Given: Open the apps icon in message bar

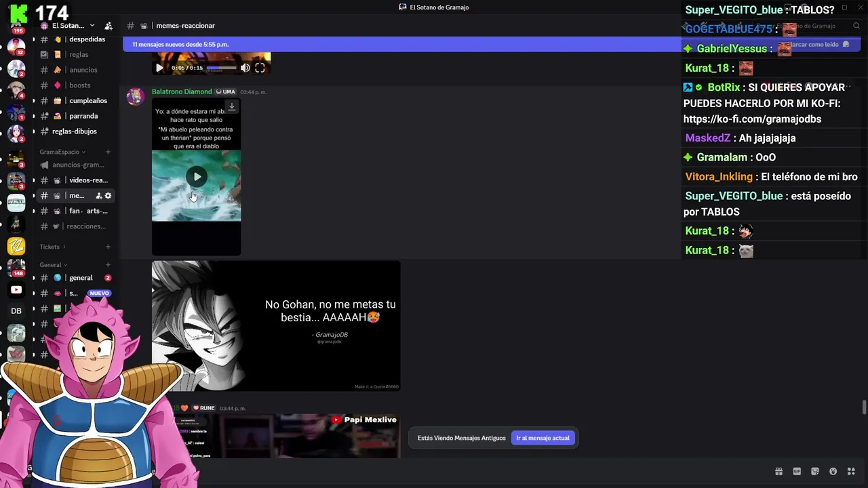Looking at the screenshot, I should tap(851, 472).
